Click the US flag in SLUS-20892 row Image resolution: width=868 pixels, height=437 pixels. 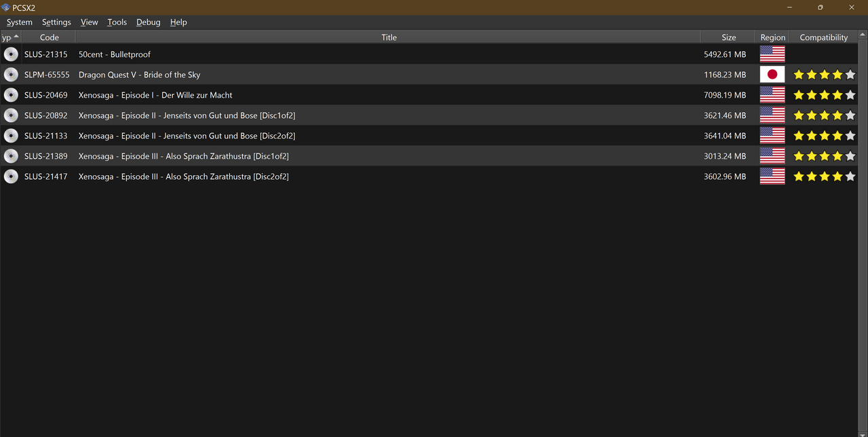(772, 115)
